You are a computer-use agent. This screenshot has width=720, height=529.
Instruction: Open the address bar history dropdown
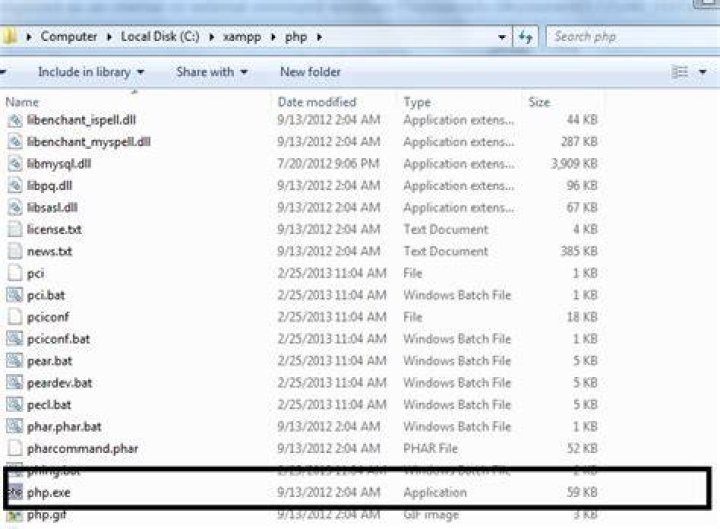point(502,37)
